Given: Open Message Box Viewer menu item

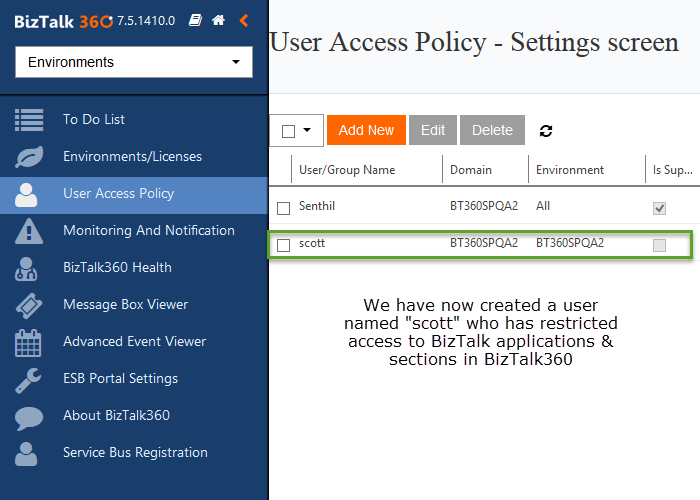Looking at the screenshot, I should (x=125, y=304).
